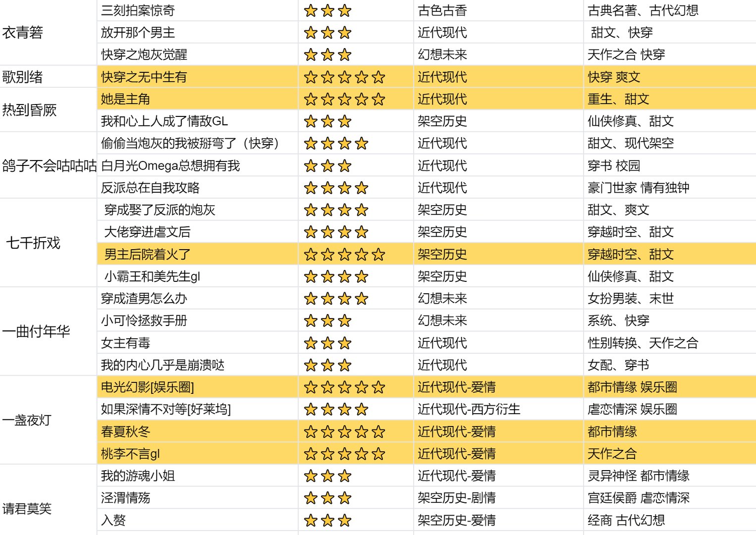
Task: Select the author cell 衣青箬
Action: [23, 33]
